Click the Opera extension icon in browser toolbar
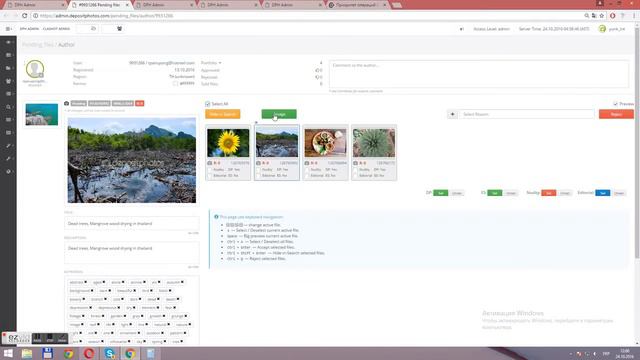The width and height of the screenshot is (640, 360). coord(613,16)
